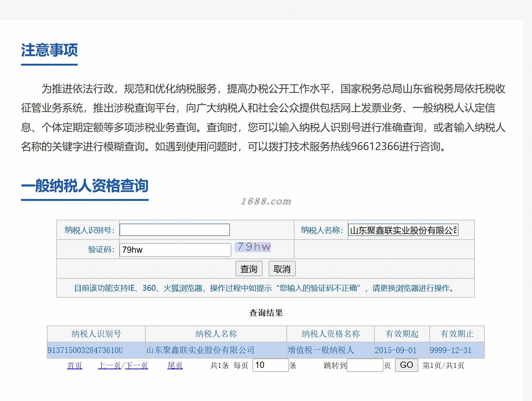Select the 2015-09-01 start date cell
The image size is (532, 401).
coord(402,350)
